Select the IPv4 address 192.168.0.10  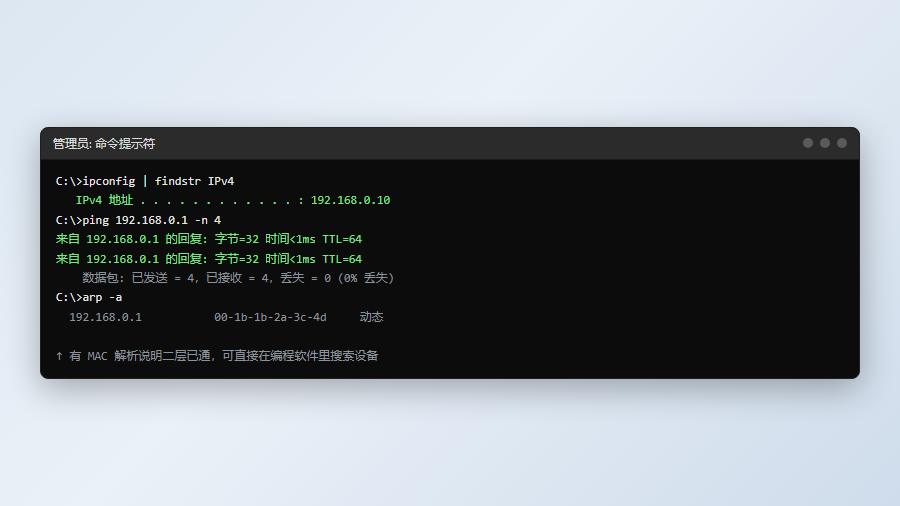(x=350, y=200)
